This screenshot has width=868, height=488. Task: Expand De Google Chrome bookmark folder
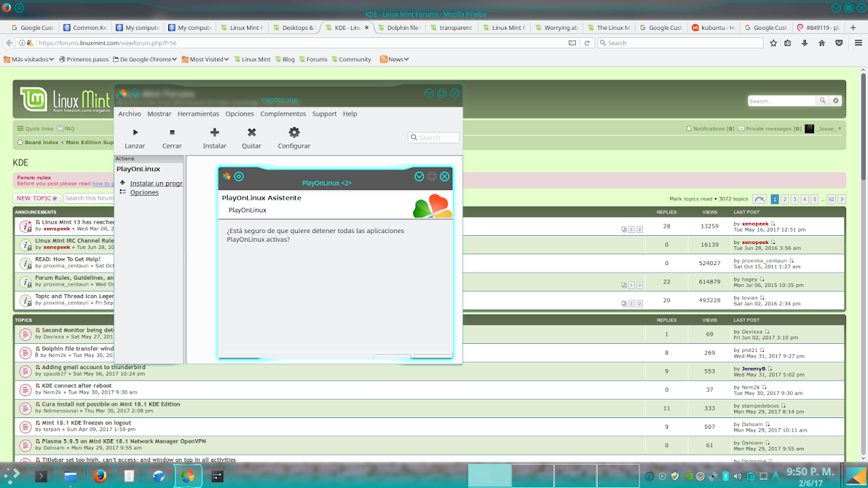click(144, 59)
